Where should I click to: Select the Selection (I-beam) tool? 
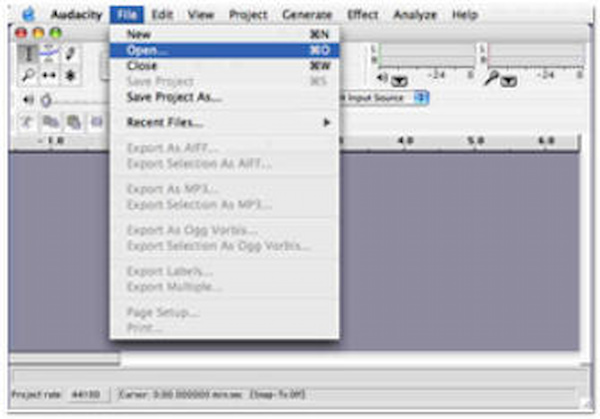click(x=28, y=54)
